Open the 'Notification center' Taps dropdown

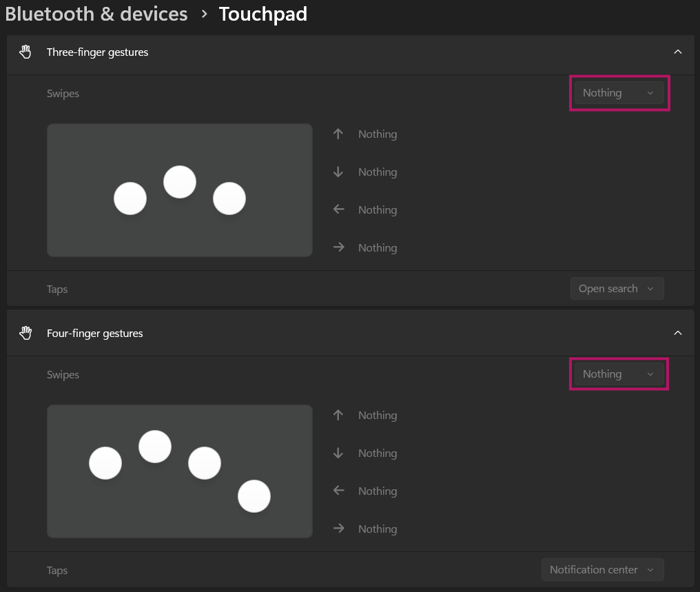click(602, 570)
